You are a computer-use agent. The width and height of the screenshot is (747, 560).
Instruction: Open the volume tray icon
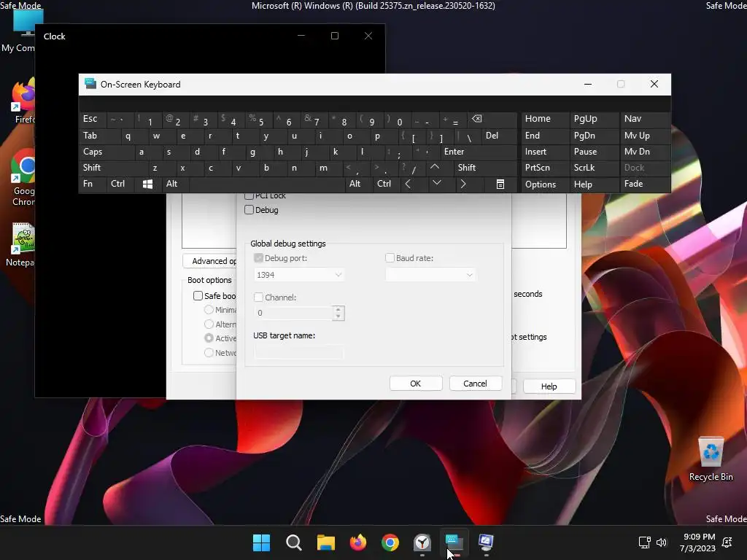[x=661, y=542]
